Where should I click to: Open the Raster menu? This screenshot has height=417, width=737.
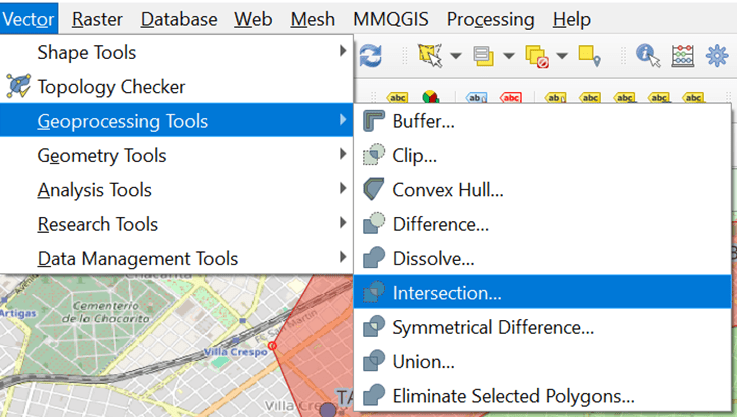(98, 19)
